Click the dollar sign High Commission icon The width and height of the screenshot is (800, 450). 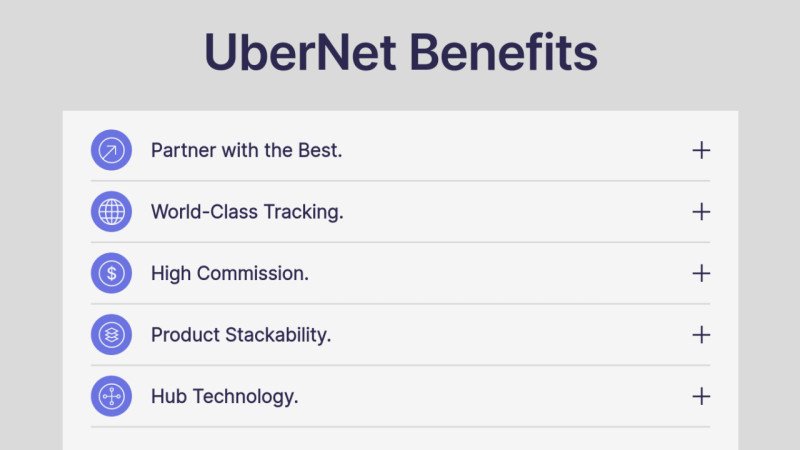[111, 273]
